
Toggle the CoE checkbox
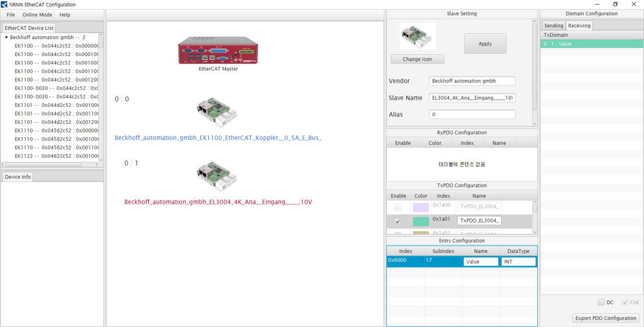coord(625,302)
